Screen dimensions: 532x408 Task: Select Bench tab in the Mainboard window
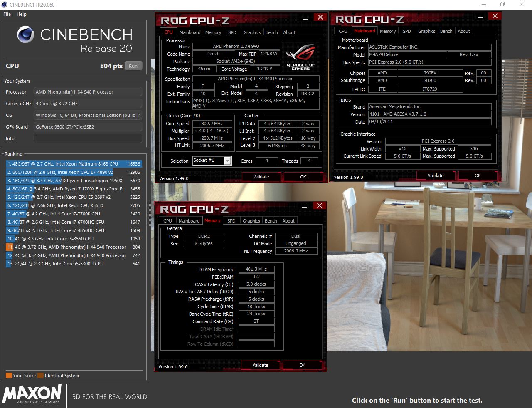click(x=446, y=31)
